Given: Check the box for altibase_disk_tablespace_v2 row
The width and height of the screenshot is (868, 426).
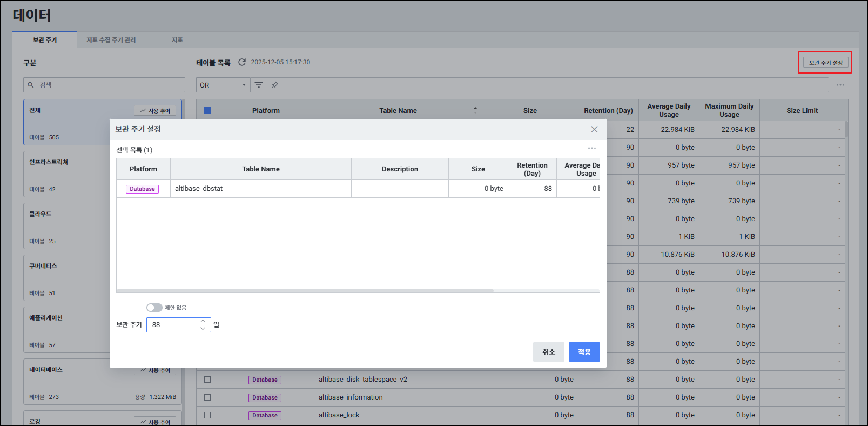Looking at the screenshot, I should pyautogui.click(x=207, y=380).
